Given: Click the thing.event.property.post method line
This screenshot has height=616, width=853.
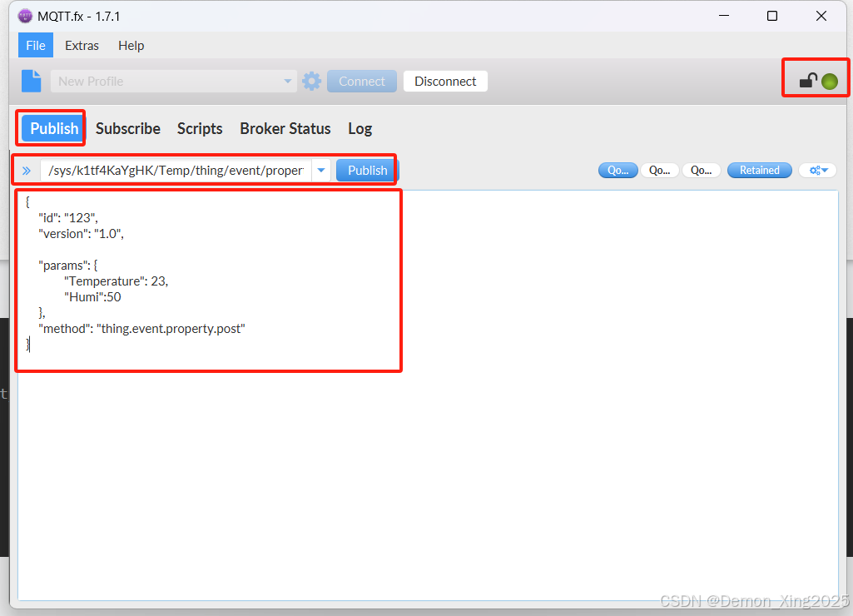Looking at the screenshot, I should tap(142, 329).
